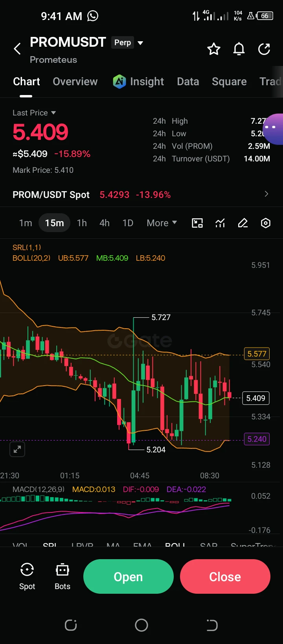Open PROM/USDT Spot row chevron
Image resolution: width=283 pixels, height=644 pixels.
click(266, 194)
